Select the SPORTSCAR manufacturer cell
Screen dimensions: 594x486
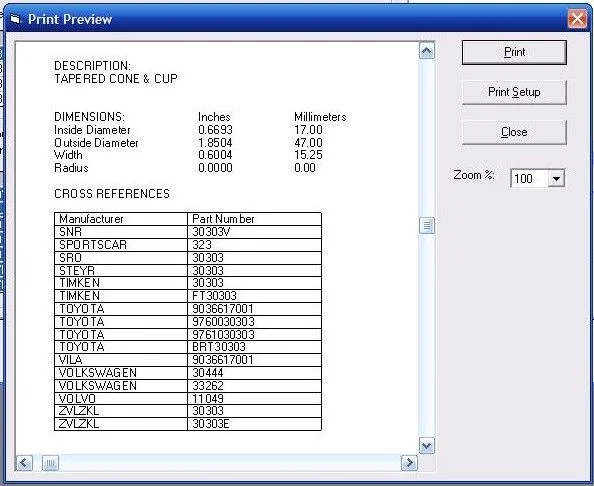(x=121, y=245)
